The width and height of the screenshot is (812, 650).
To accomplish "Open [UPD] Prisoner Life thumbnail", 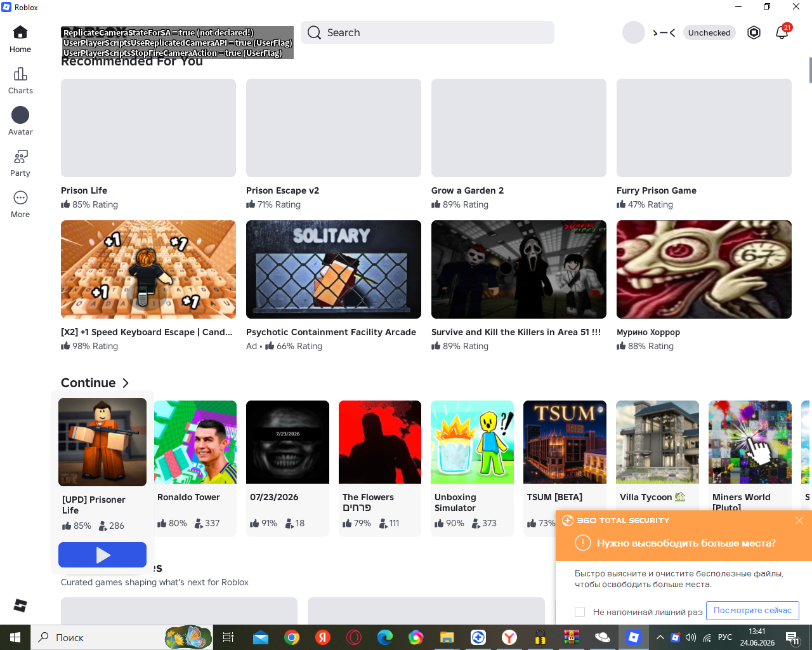I will click(x=102, y=442).
